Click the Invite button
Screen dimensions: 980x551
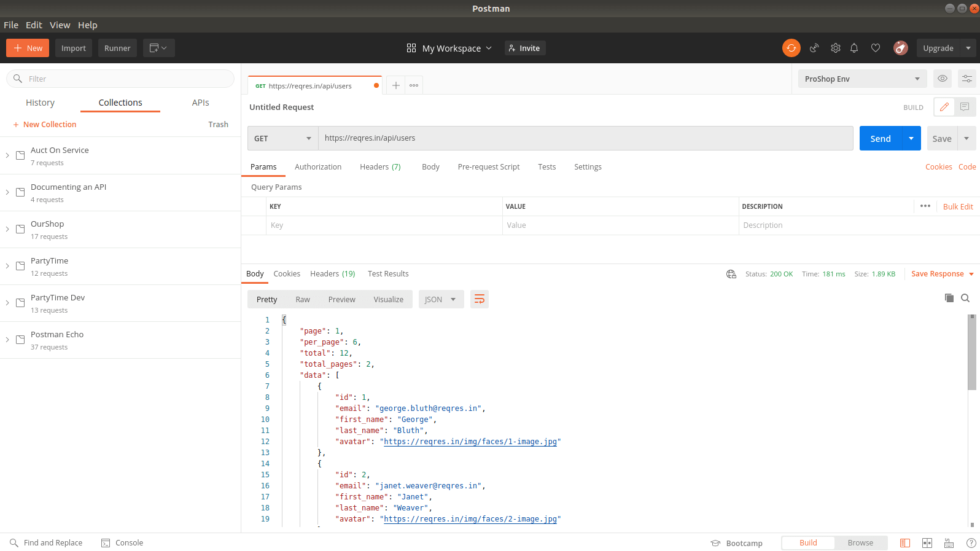[x=525, y=48]
